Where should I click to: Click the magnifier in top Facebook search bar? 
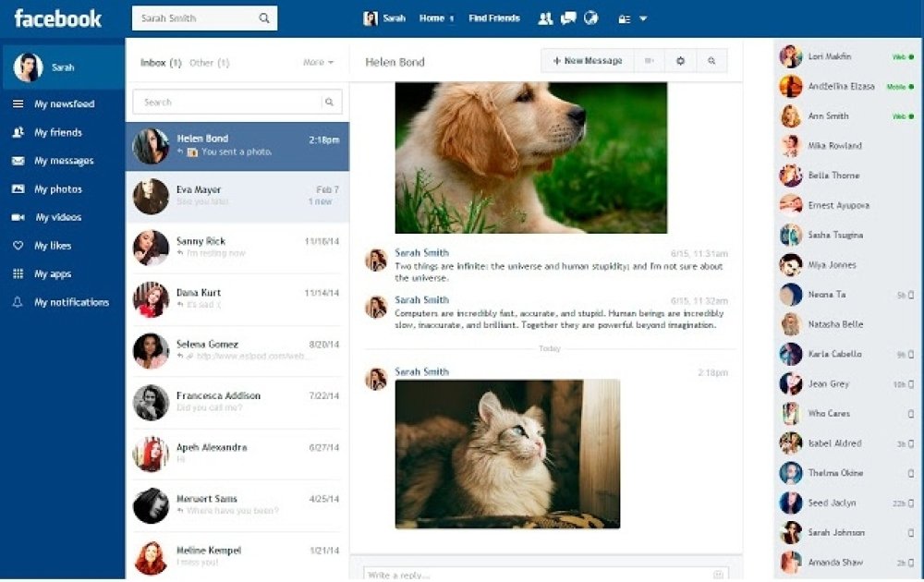click(x=264, y=18)
